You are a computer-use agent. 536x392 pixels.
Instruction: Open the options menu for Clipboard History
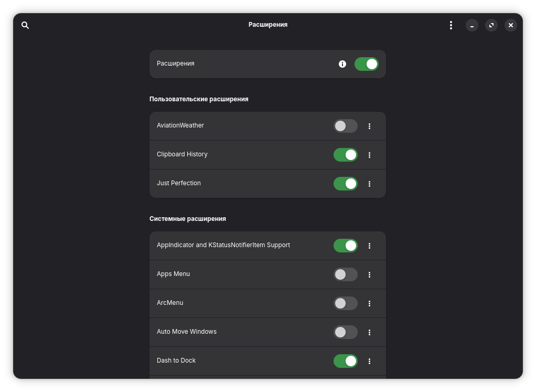(x=369, y=155)
